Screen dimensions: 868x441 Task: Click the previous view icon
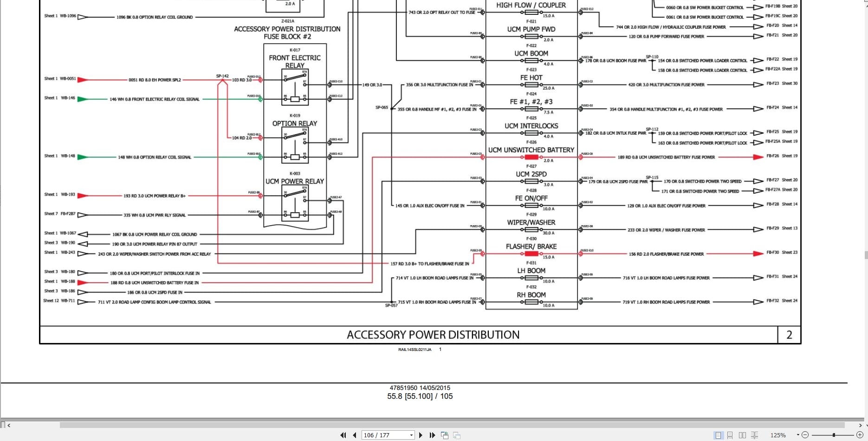[445, 435]
